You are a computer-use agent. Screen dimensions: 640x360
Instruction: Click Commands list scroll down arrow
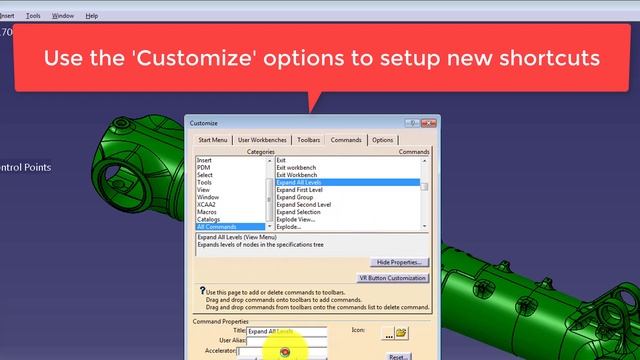(x=424, y=226)
